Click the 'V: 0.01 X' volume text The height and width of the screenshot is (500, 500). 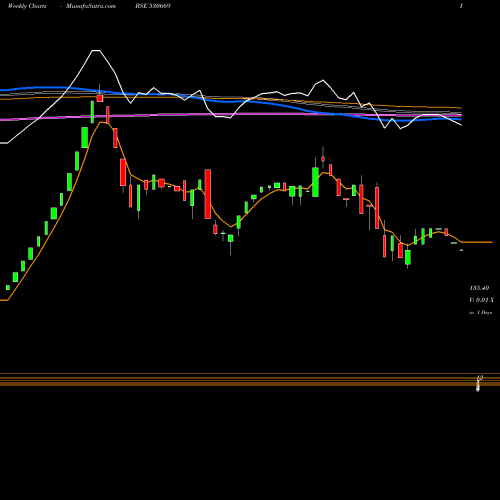pos(481,300)
